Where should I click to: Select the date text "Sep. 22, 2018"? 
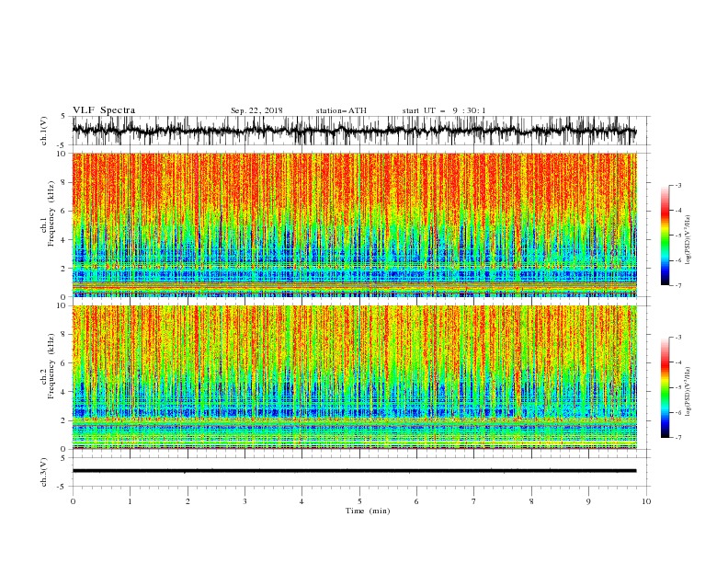(x=256, y=110)
